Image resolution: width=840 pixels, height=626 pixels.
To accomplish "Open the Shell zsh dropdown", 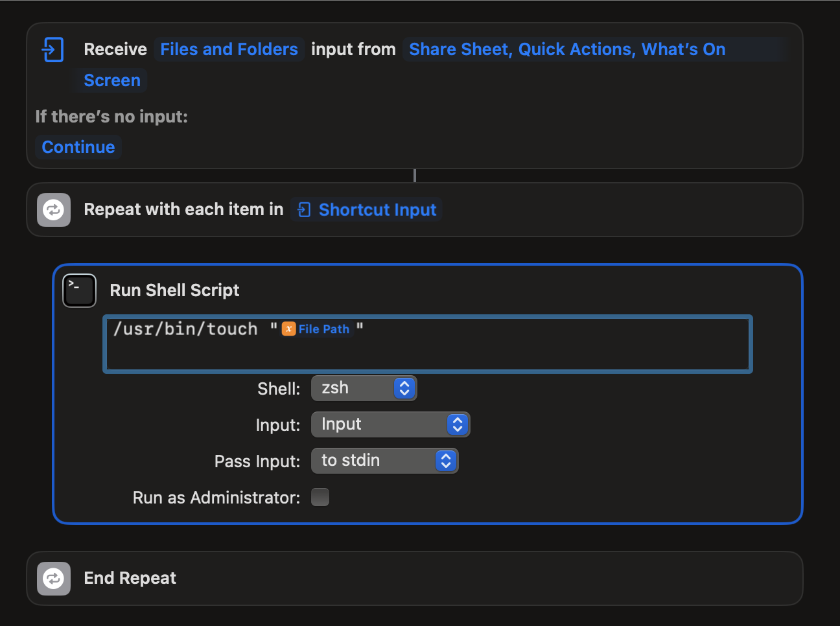I will 364,388.
